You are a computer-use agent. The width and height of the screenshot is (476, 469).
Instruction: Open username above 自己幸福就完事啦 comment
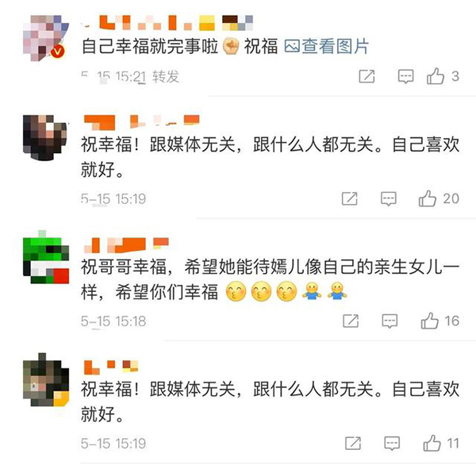pyautogui.click(x=167, y=23)
